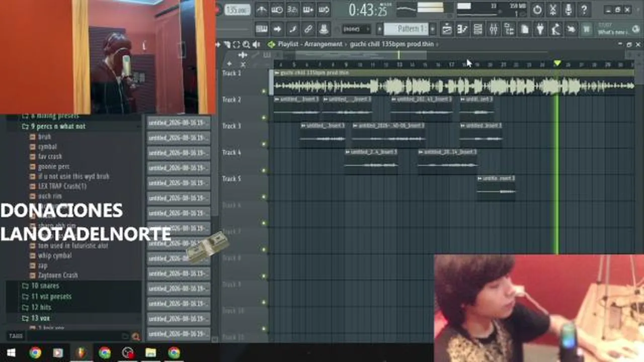The height and width of the screenshot is (362, 644).
Task: Open the playlist view icon
Action: point(447,29)
